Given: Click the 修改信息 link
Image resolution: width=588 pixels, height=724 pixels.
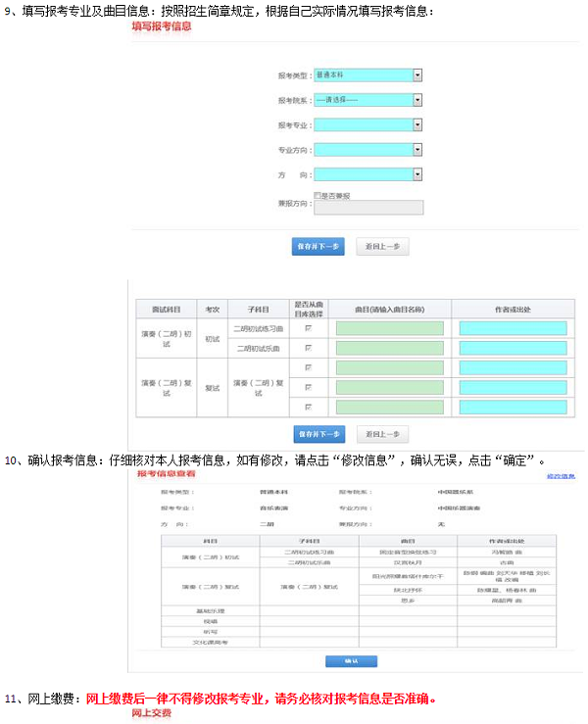Looking at the screenshot, I should pos(560,475).
